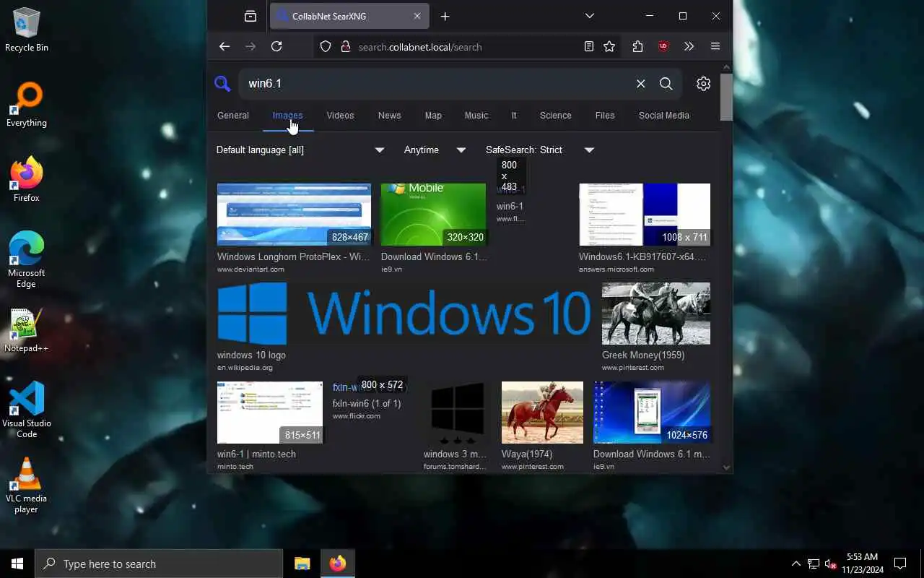The image size is (924, 578).
Task: Click the muted volume tray icon
Action: click(830, 564)
